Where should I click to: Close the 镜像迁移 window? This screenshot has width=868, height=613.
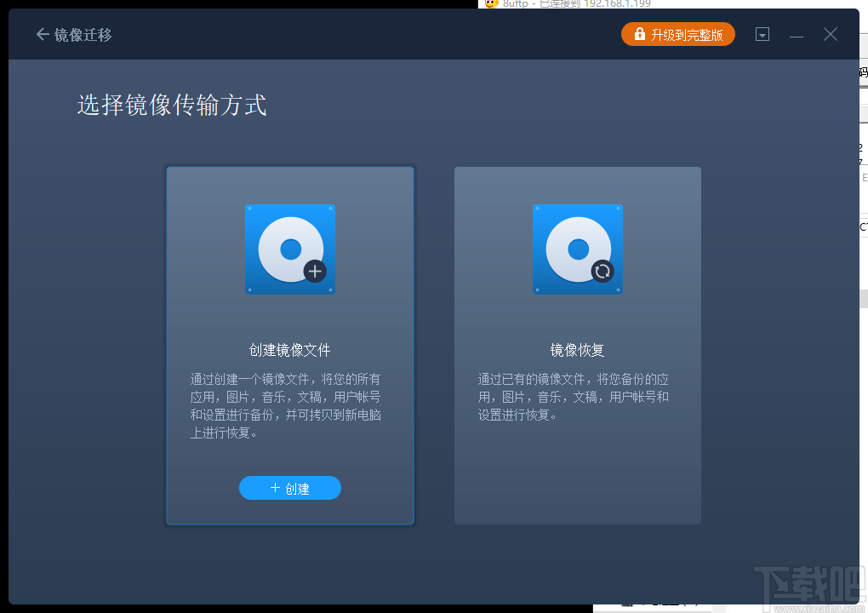(x=830, y=34)
